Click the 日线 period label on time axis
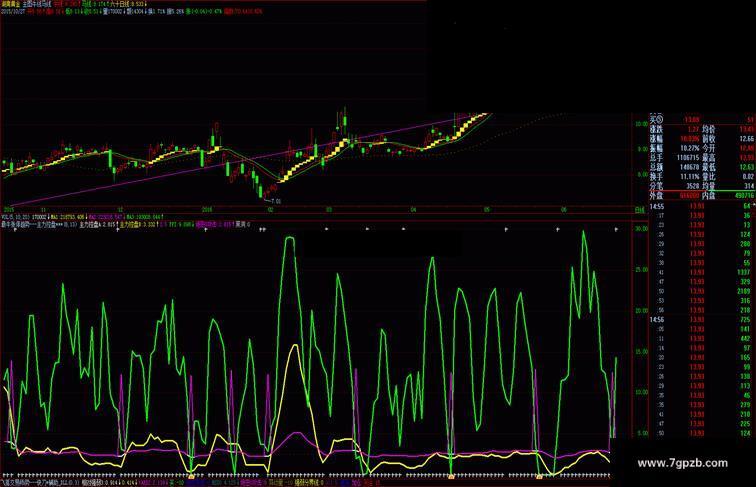Viewport: 756px width, 487px height. point(639,210)
